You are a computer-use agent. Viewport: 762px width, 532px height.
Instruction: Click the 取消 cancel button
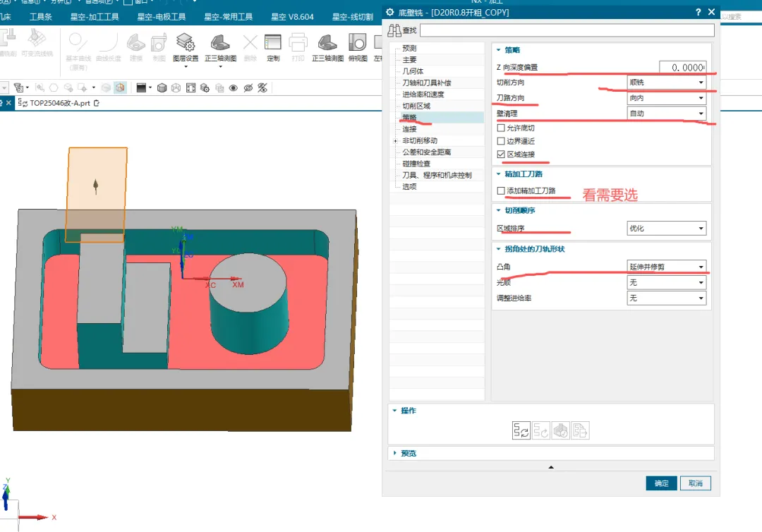tap(696, 483)
